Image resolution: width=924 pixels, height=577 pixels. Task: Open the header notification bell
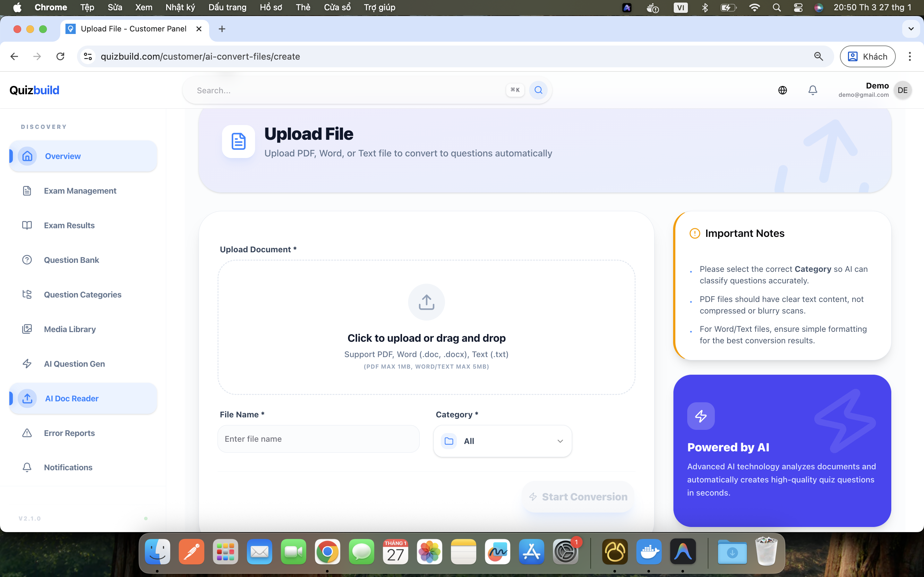click(812, 90)
